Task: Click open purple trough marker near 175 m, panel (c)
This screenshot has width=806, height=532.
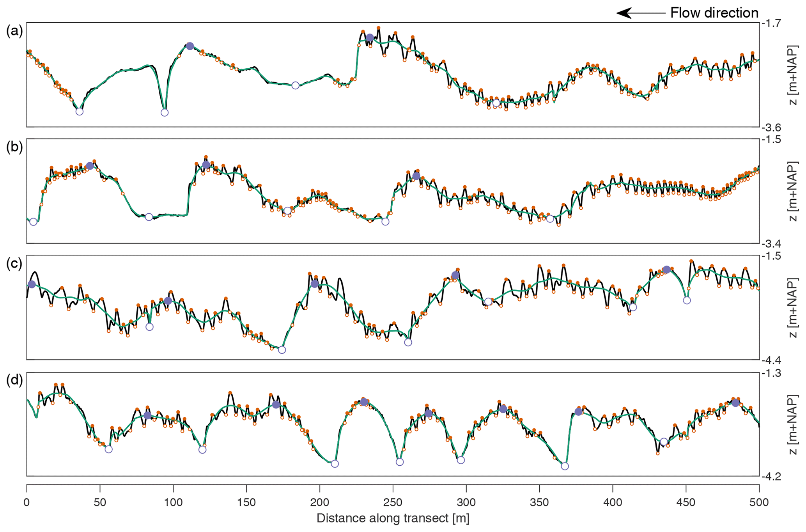Action: (282, 350)
